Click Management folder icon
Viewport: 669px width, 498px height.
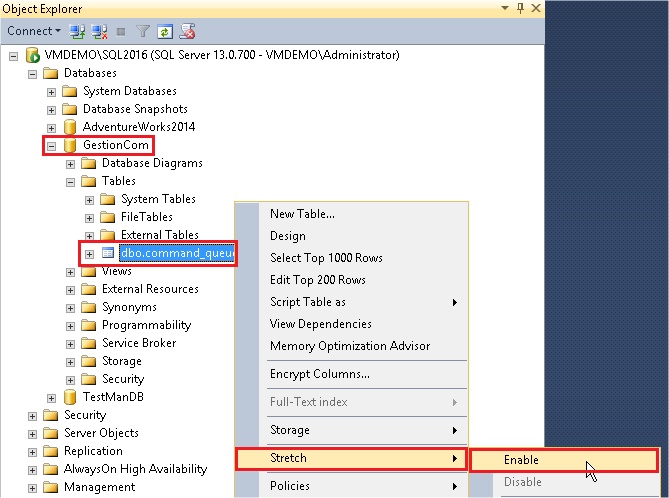(x=50, y=487)
